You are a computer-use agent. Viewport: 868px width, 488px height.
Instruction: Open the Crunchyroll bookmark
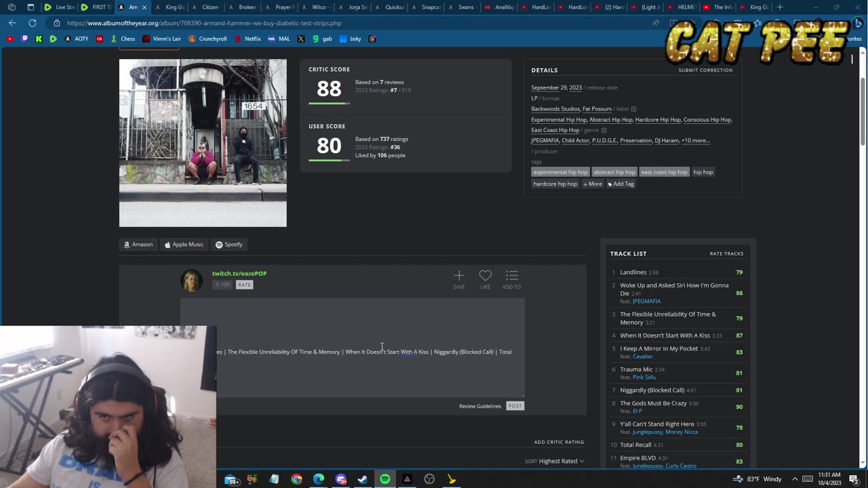pos(207,39)
